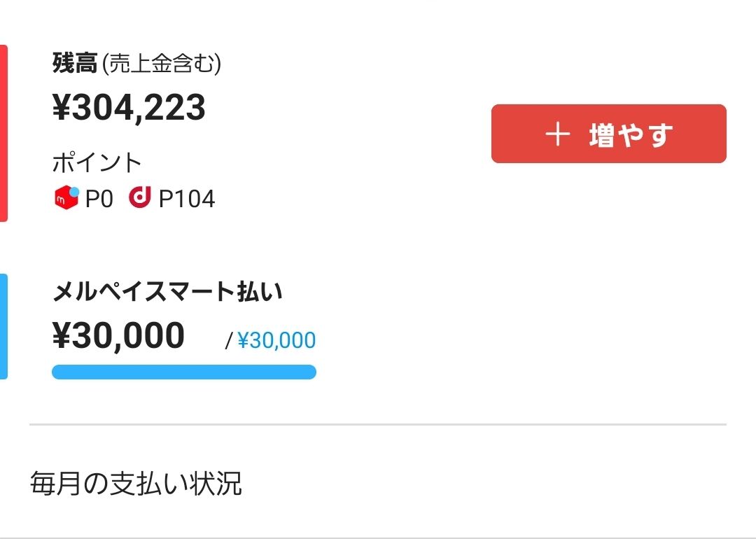The image size is (756, 539).
Task: Tap the ¥304,223 balance amount
Action: (129, 108)
